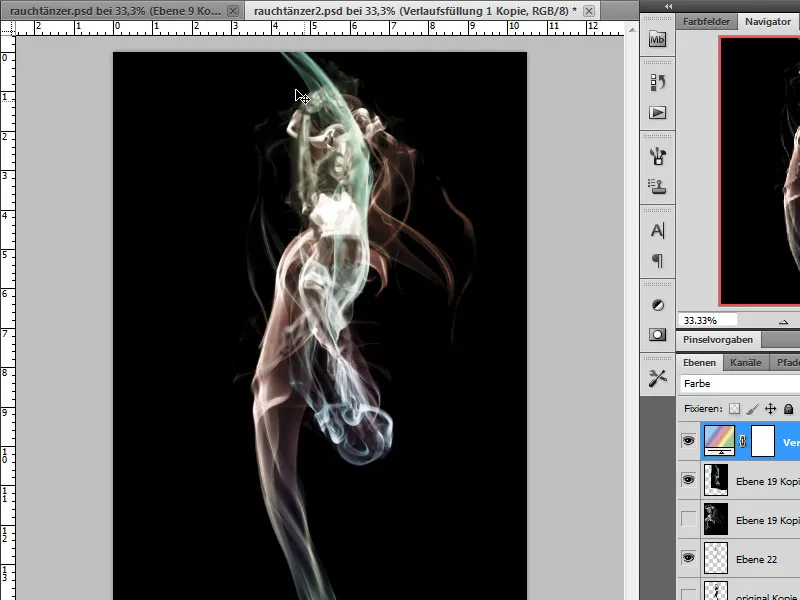Select the Navigator tab
The height and width of the screenshot is (600, 800).
click(x=767, y=22)
